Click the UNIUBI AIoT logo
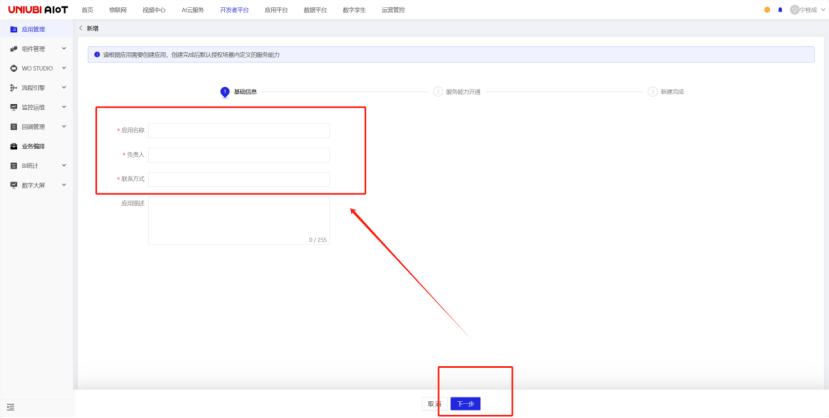The width and height of the screenshot is (829, 418). pos(38,9)
